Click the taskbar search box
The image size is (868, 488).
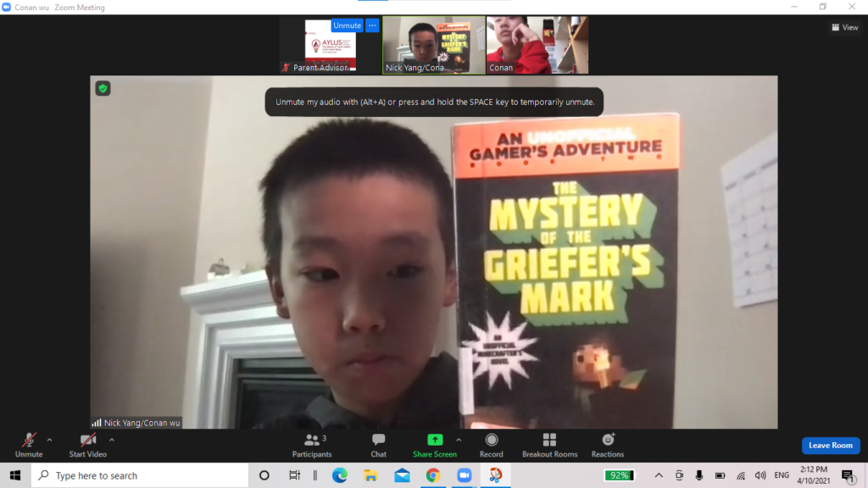pos(140,475)
